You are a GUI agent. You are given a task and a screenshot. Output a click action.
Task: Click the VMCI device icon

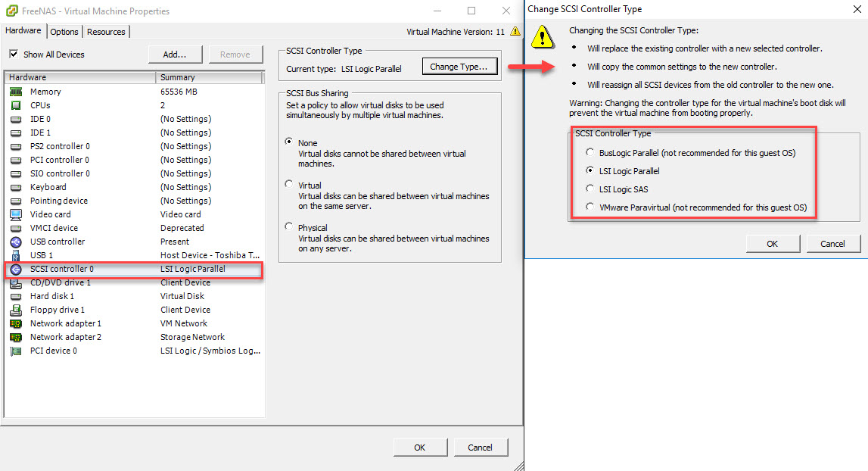tap(16, 228)
